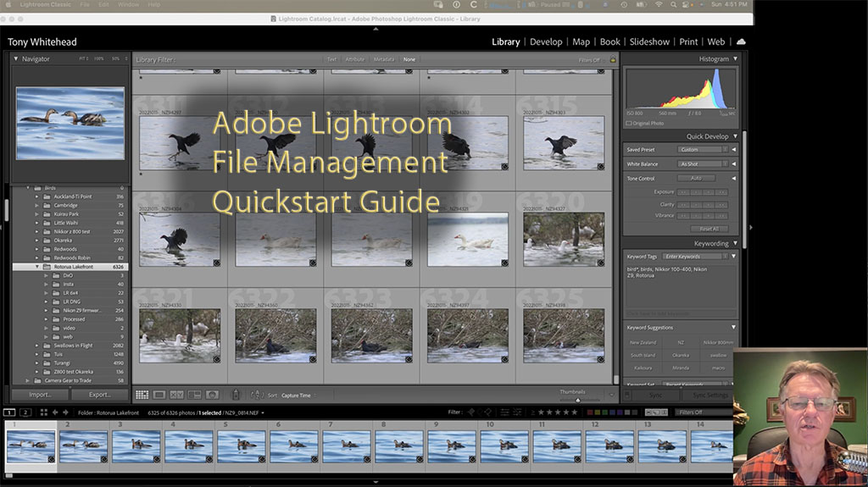Open People view in toolbar

click(x=212, y=395)
